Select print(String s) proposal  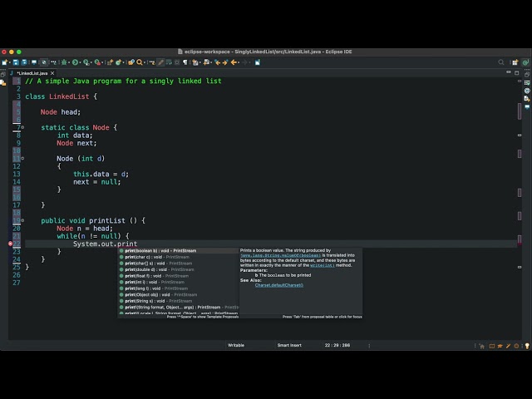pos(178,301)
